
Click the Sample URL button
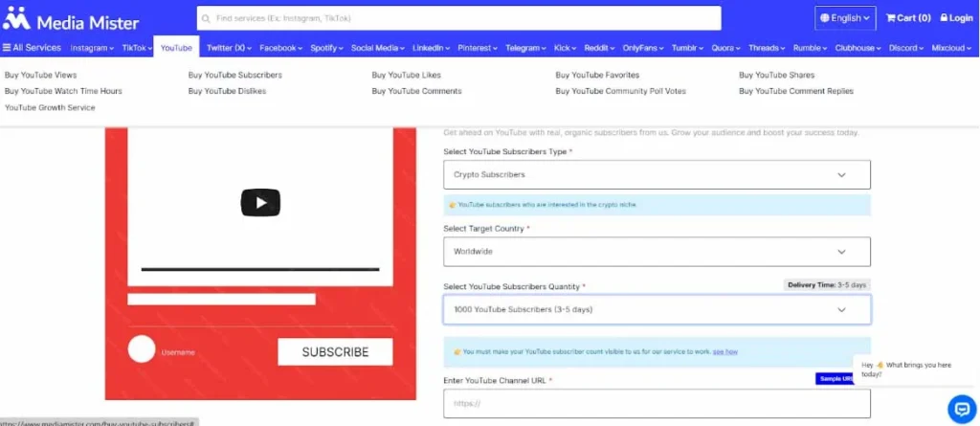(834, 379)
